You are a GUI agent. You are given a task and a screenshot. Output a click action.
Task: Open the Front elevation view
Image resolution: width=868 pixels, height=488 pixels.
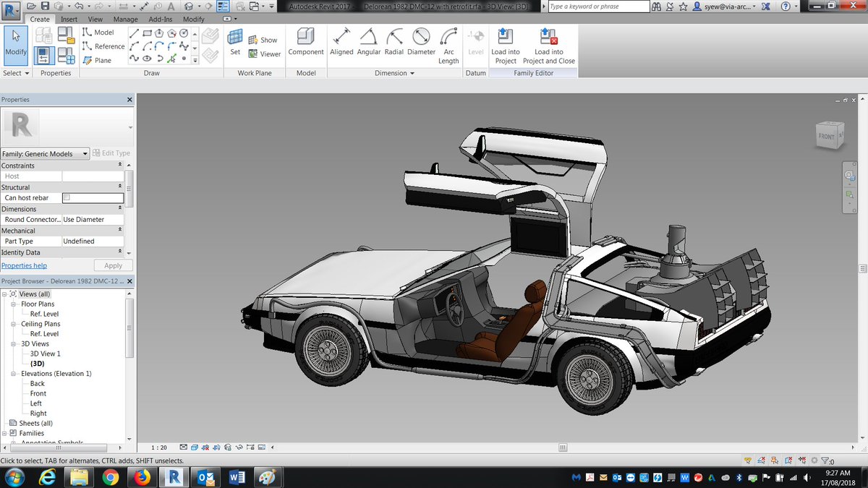[x=38, y=393]
